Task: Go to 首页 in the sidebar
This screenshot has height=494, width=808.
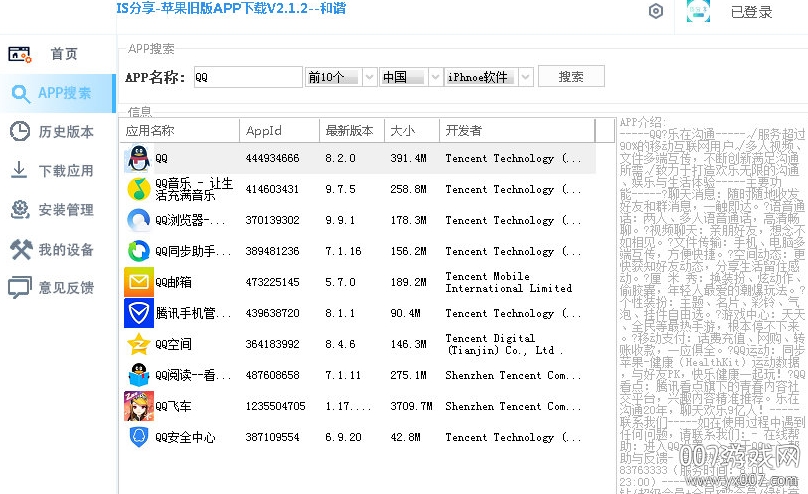Action: pos(57,54)
